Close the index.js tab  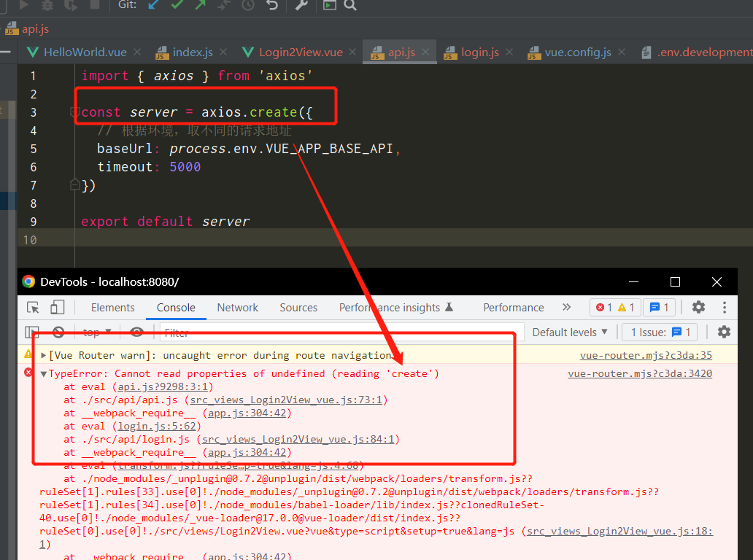[223, 52]
